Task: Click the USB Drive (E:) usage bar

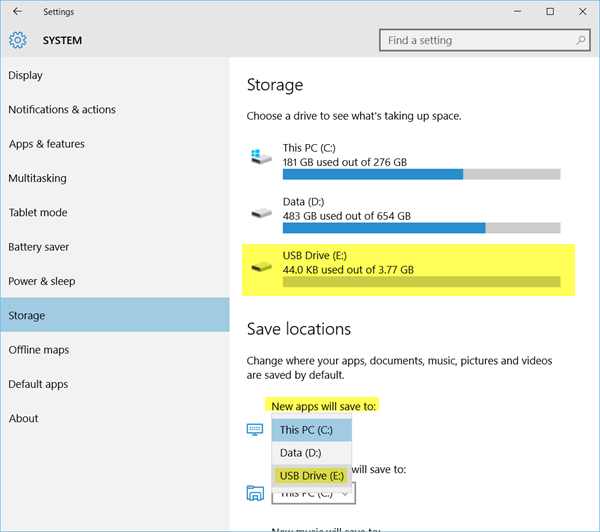Action: [421, 282]
